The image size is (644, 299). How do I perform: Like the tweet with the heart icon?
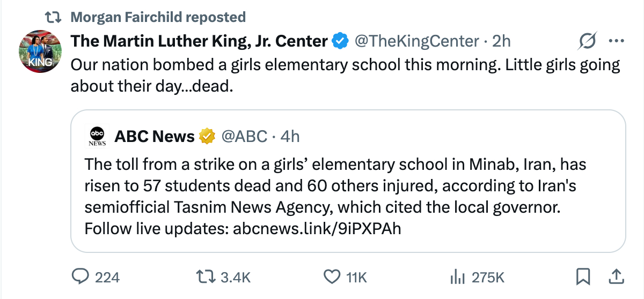pyautogui.click(x=333, y=276)
